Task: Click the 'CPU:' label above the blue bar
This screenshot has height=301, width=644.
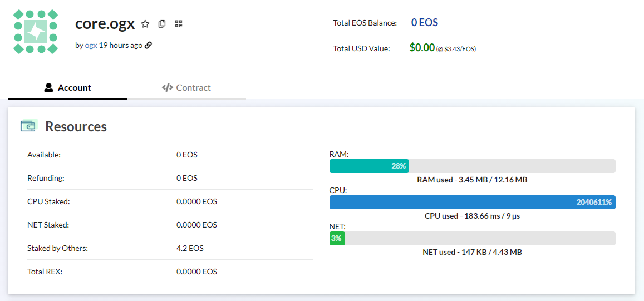Action: 338,190
